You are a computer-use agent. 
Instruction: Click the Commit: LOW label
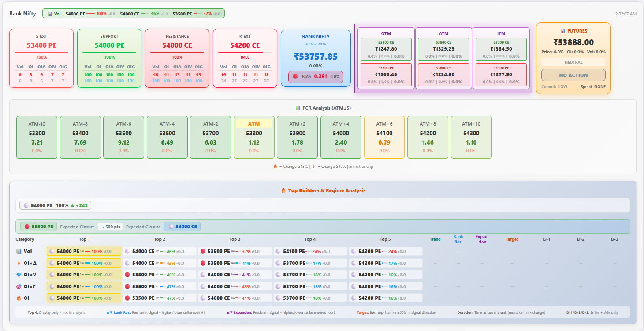[x=555, y=87]
